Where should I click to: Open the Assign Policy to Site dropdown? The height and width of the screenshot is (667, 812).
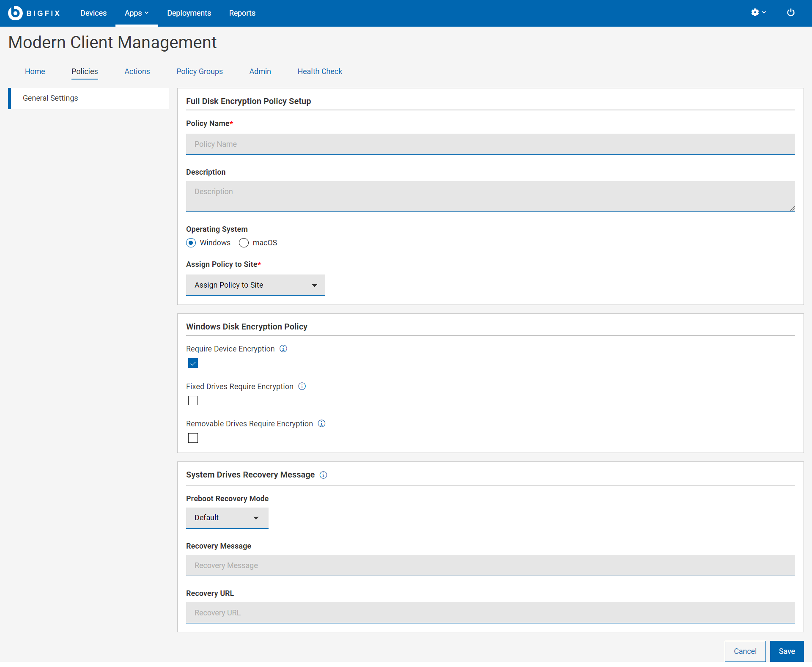click(x=255, y=285)
